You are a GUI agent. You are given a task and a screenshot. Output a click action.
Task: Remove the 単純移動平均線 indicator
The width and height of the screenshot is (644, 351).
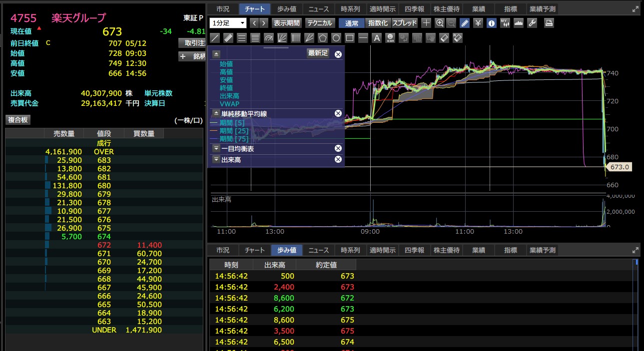tap(338, 114)
